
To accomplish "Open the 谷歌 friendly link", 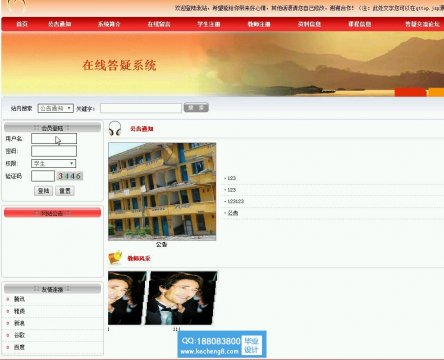I will coord(19,335).
